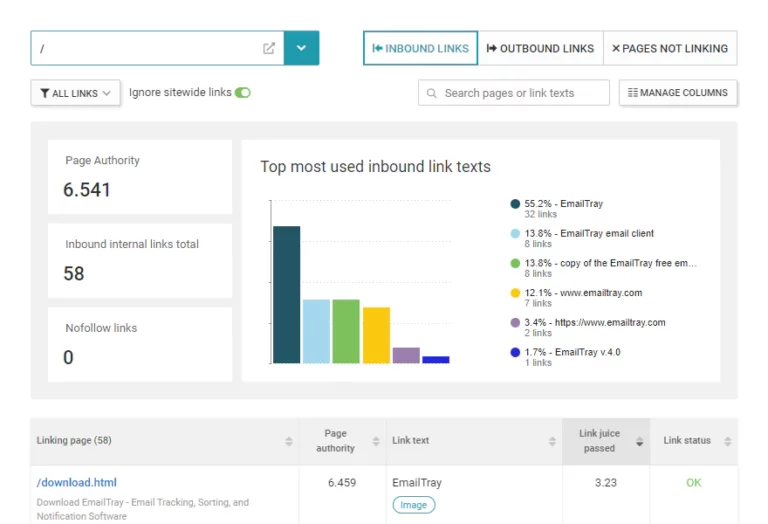768x524 pixels.
Task: Open the /download.html link
Action: 77,482
